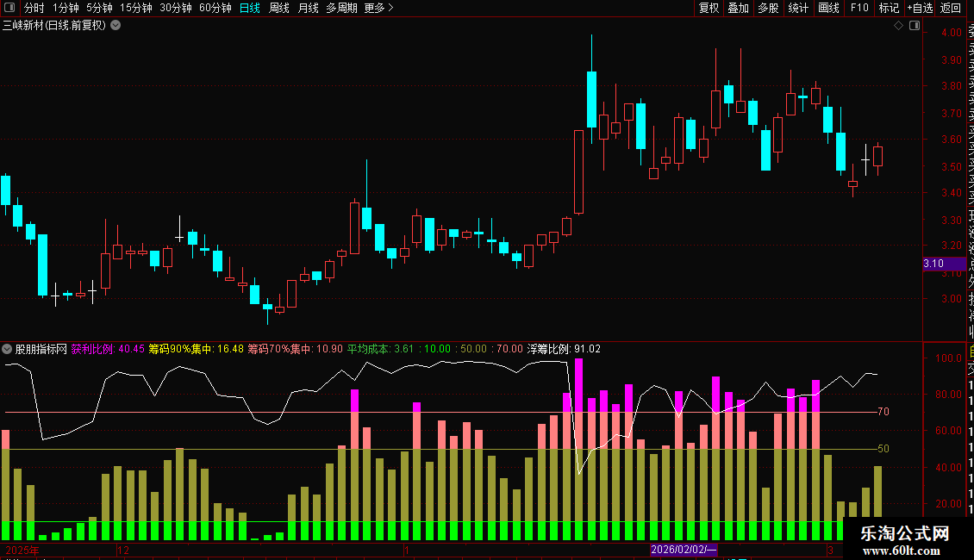Click the 2025年 time axis label
The width and height of the screenshot is (974, 560).
pyautogui.click(x=22, y=550)
